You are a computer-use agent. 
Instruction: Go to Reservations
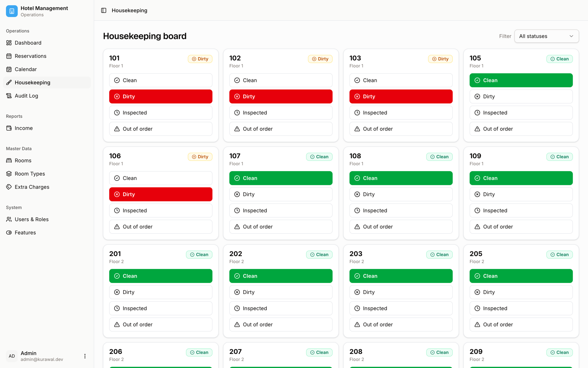click(x=47, y=56)
